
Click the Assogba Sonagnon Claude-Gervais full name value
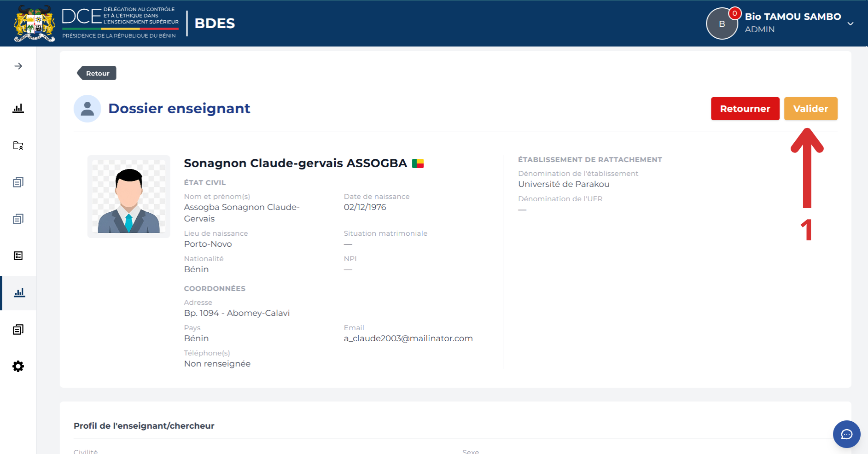click(x=242, y=213)
